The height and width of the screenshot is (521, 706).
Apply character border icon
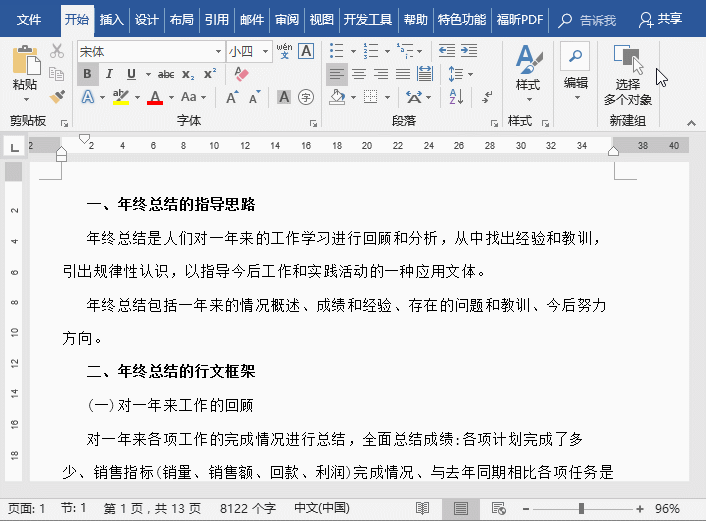click(x=306, y=51)
